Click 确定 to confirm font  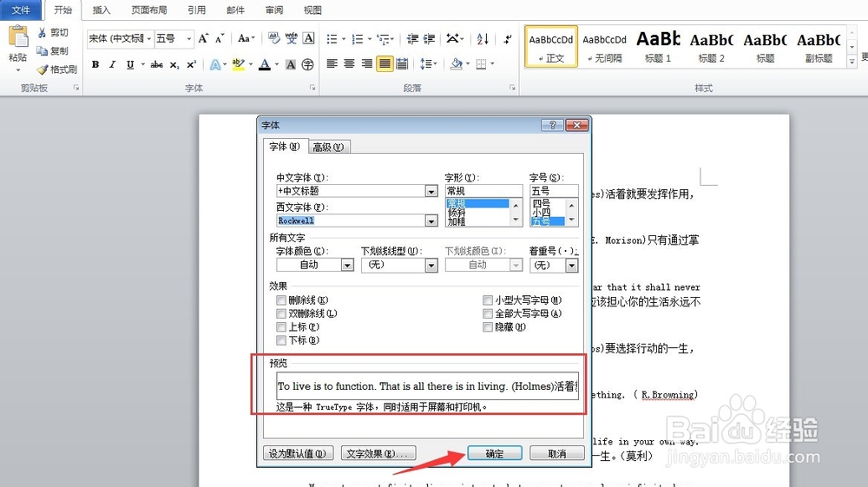point(495,454)
